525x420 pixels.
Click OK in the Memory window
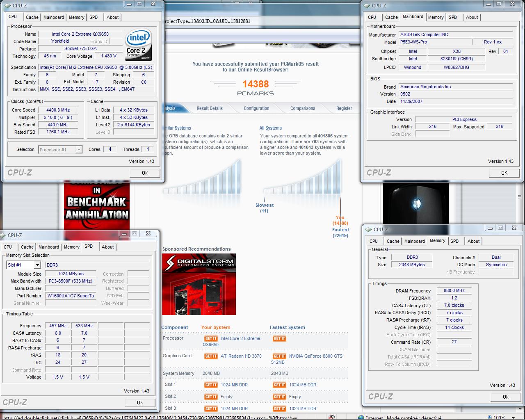(x=506, y=397)
